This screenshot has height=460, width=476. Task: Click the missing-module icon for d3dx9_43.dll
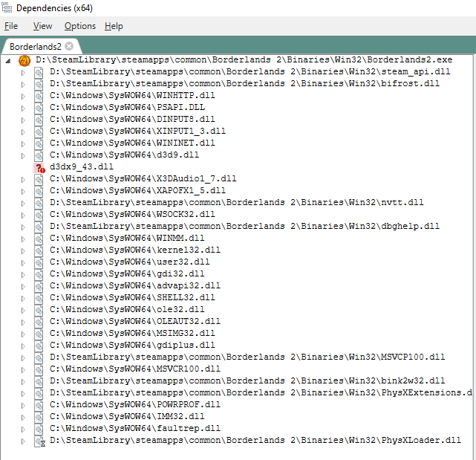point(39,168)
